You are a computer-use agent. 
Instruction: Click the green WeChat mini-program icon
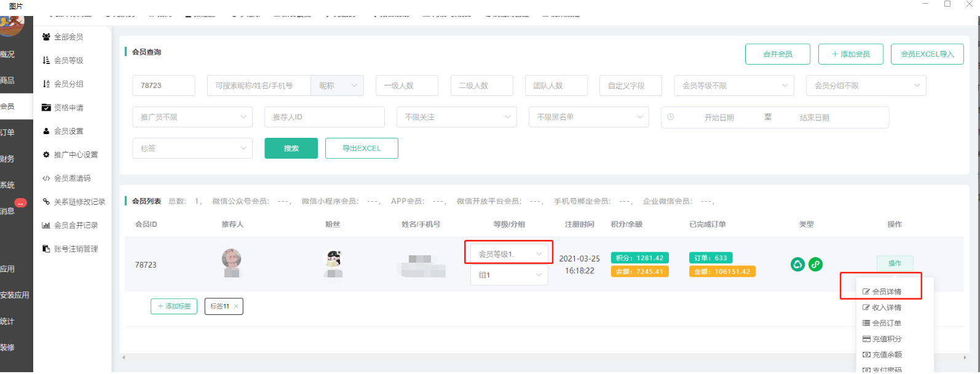coord(797,265)
